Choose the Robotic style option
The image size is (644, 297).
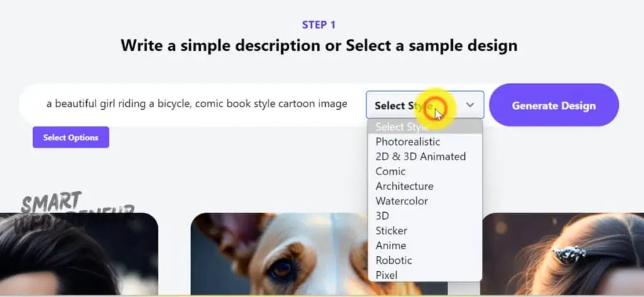point(394,260)
